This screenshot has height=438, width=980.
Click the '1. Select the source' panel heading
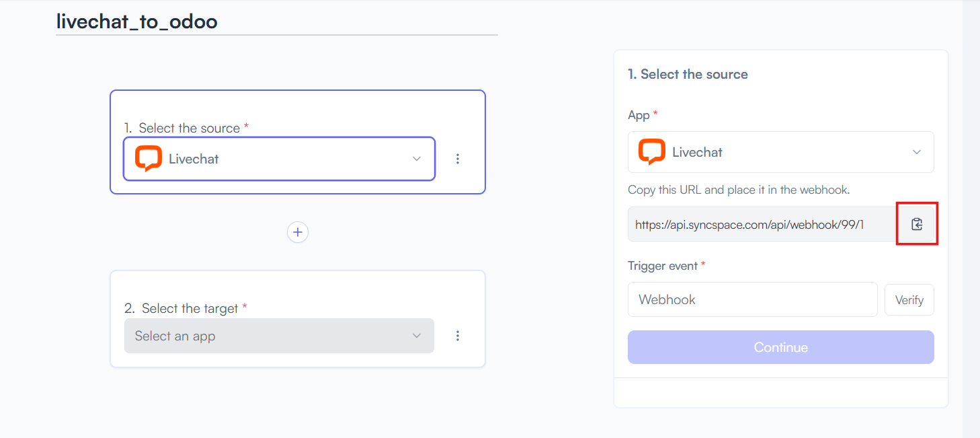click(x=688, y=74)
